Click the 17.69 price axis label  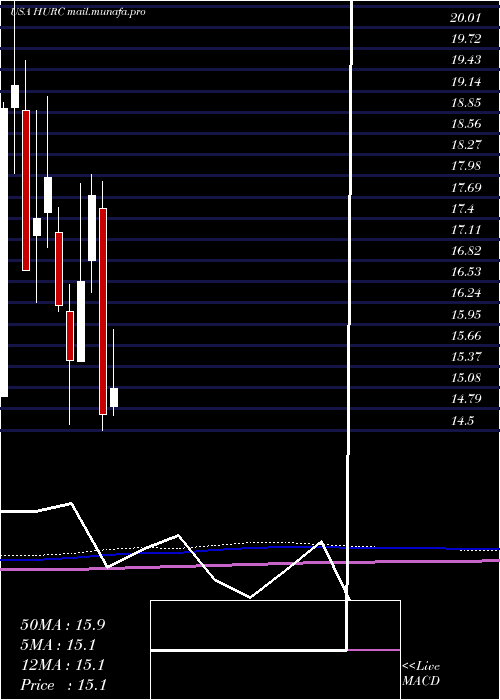point(466,188)
